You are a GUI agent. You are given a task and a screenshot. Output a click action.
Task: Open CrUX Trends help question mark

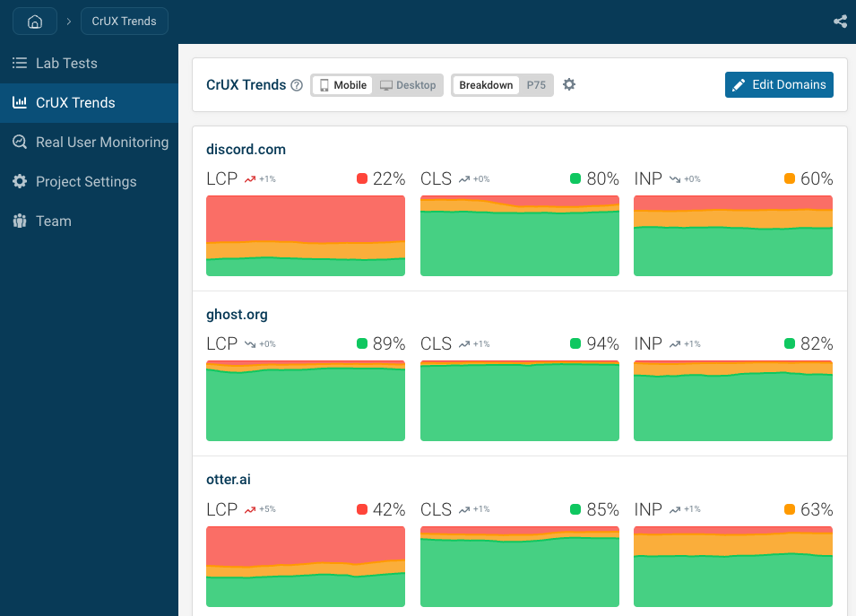tap(297, 85)
